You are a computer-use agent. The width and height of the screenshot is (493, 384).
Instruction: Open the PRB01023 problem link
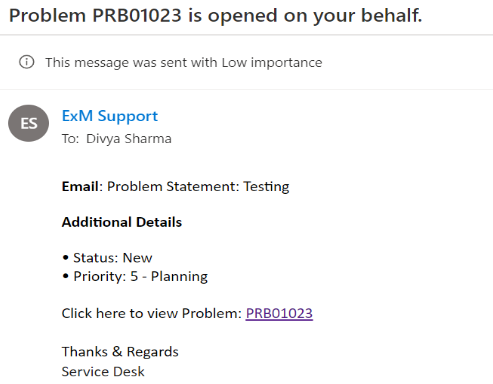click(x=279, y=313)
